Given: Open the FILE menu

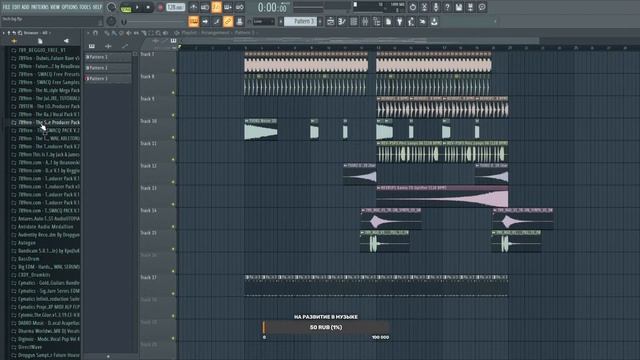Looking at the screenshot, I should pyautogui.click(x=6, y=7).
